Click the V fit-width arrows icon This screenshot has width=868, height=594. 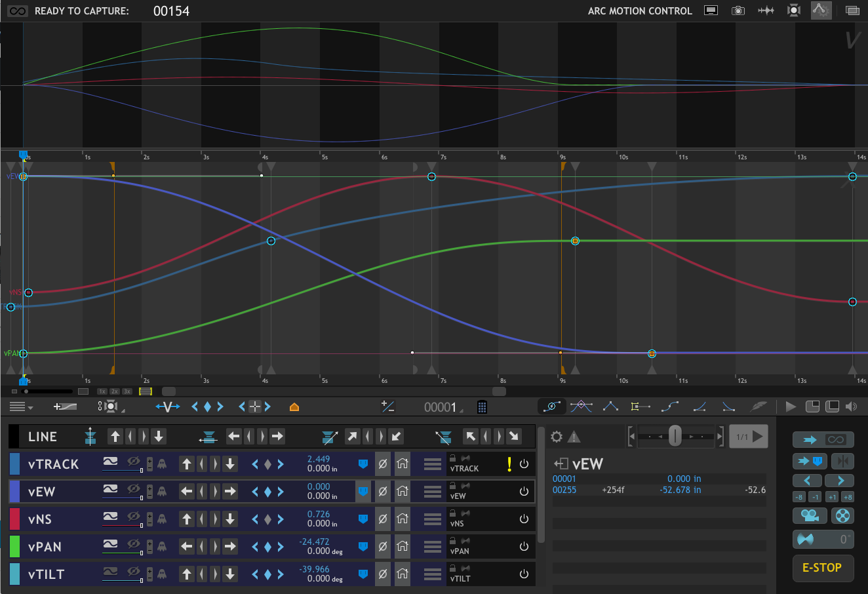pos(168,407)
